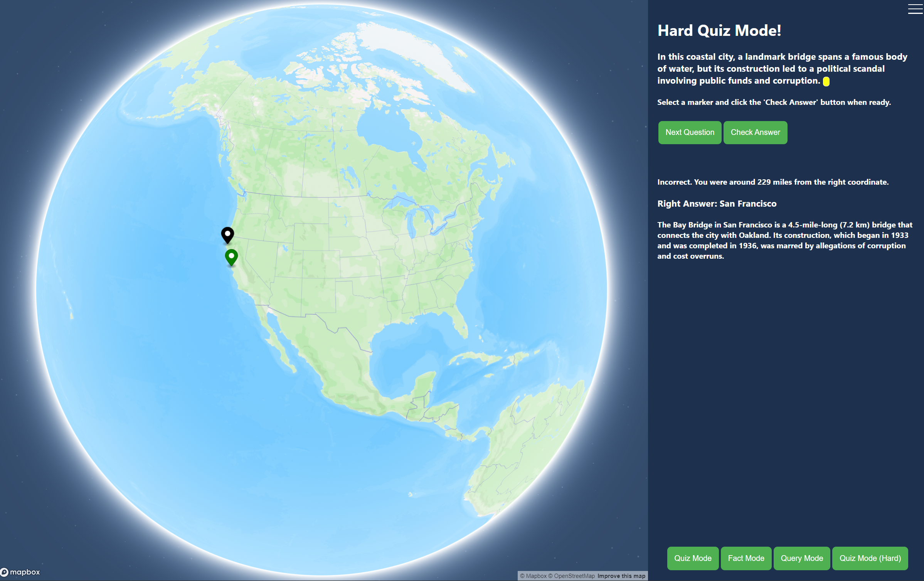Switch to Fact Mode
The height and width of the screenshot is (581, 924).
[x=746, y=558]
